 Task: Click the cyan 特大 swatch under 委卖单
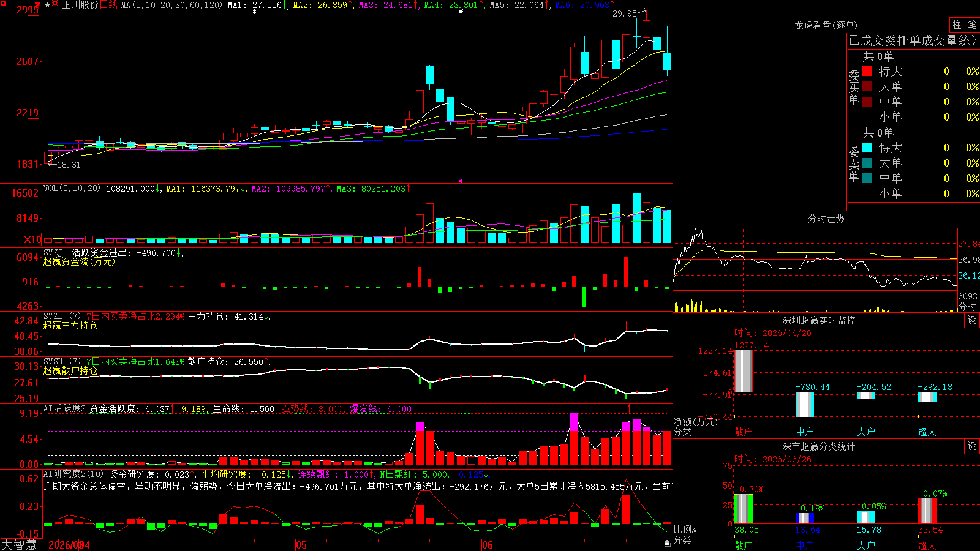[867, 148]
